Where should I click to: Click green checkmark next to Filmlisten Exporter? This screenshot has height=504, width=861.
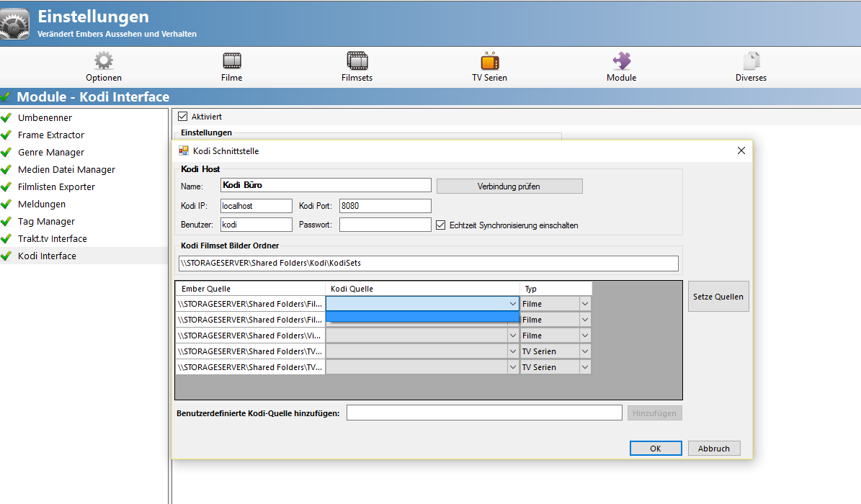pos(6,186)
